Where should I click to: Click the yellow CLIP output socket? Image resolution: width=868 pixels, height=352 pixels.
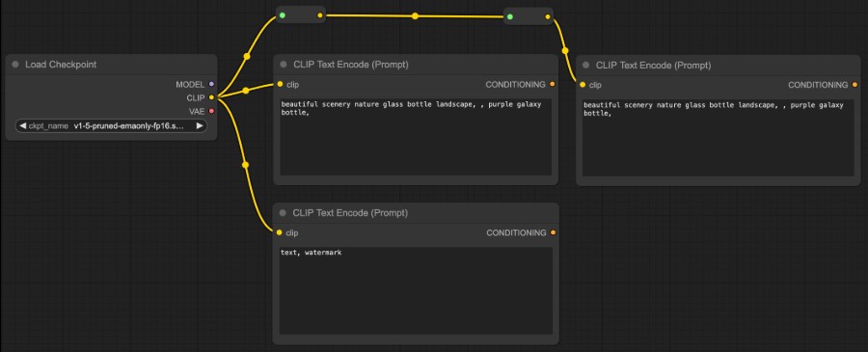point(211,97)
